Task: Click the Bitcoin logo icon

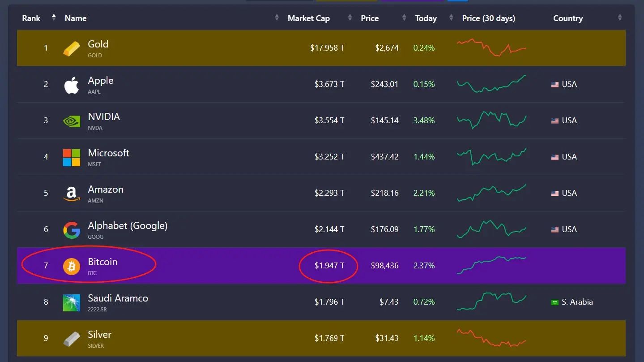Action: 72,267
